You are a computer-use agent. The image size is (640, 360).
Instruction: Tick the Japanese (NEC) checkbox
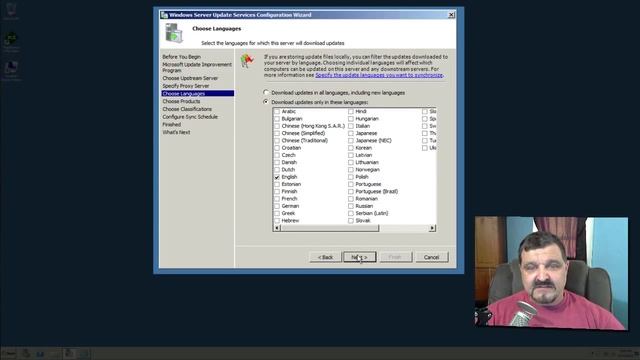click(x=351, y=140)
